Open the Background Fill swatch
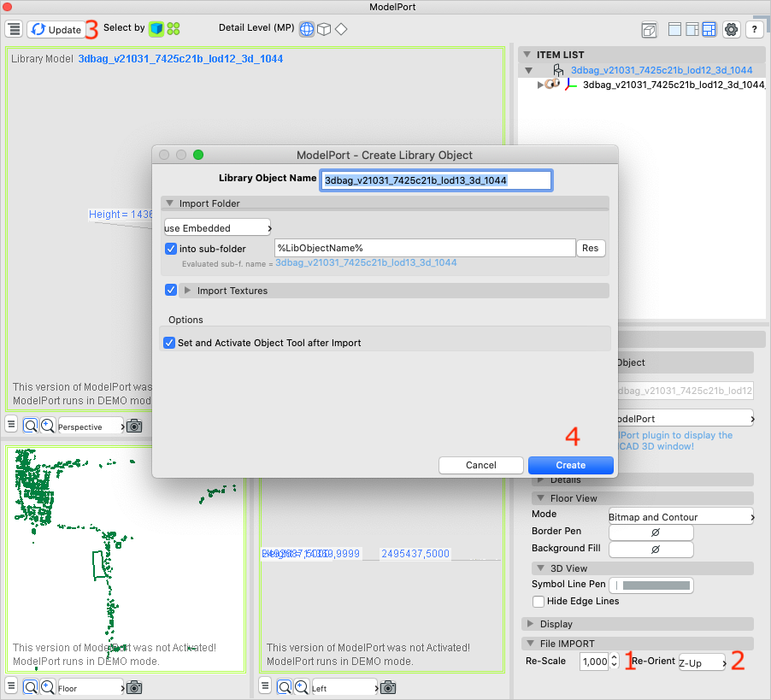Viewport: 771px width, 700px height. [x=651, y=550]
